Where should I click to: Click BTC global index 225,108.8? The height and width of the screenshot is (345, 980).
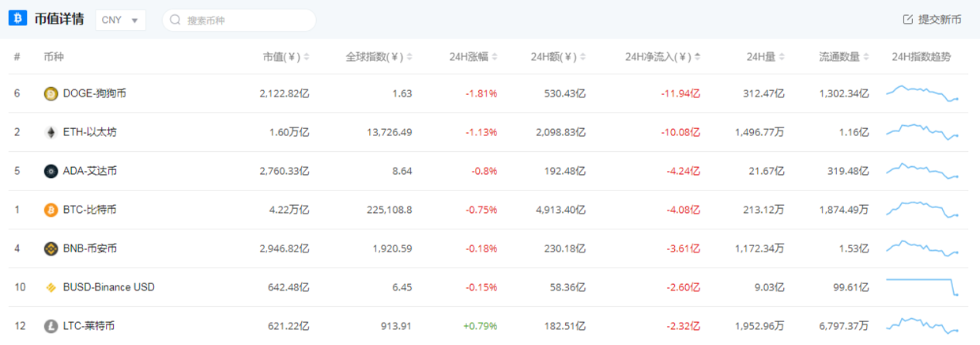[388, 210]
